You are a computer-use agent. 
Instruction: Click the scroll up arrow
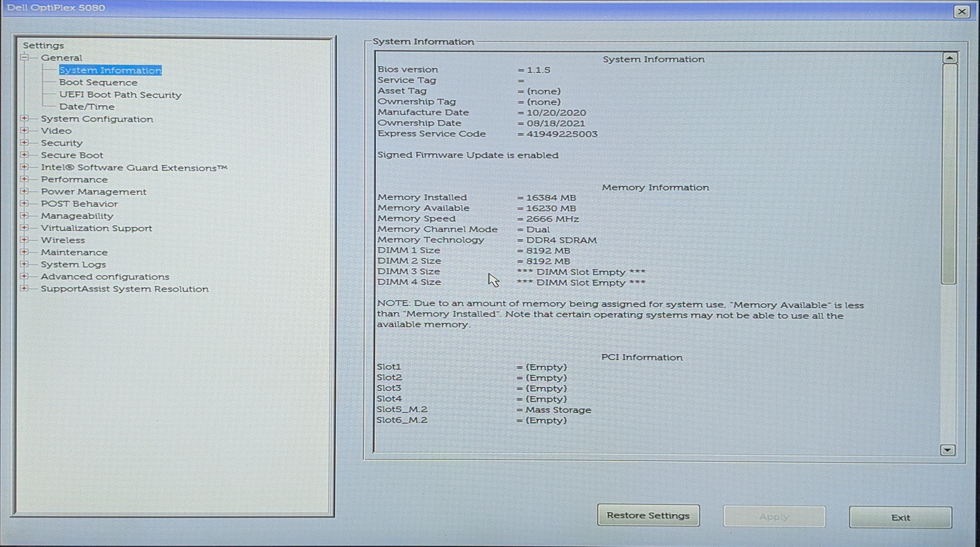[950, 58]
